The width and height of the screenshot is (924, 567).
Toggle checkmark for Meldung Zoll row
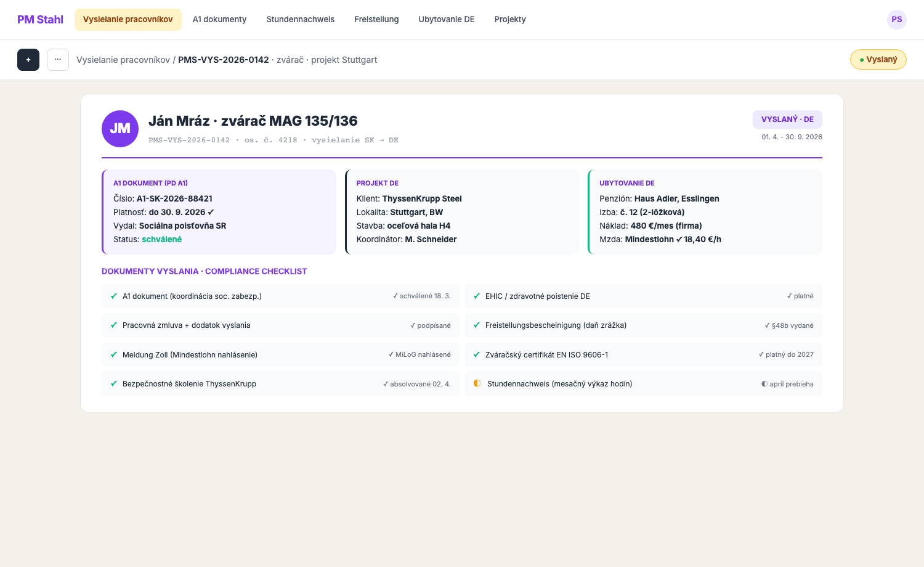(x=114, y=355)
